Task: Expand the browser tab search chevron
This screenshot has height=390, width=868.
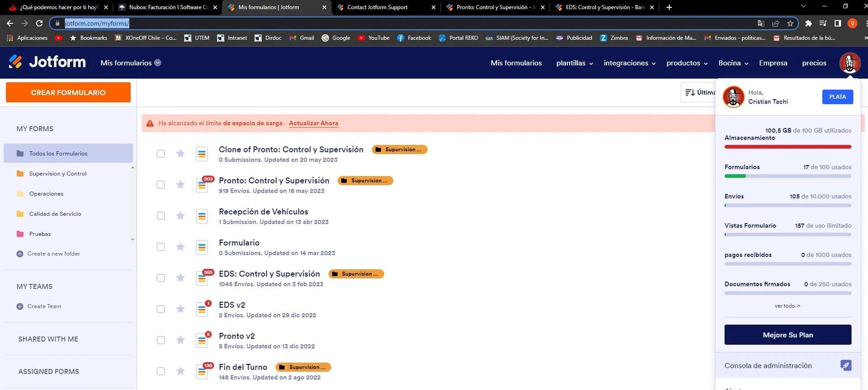Action: click(x=804, y=6)
